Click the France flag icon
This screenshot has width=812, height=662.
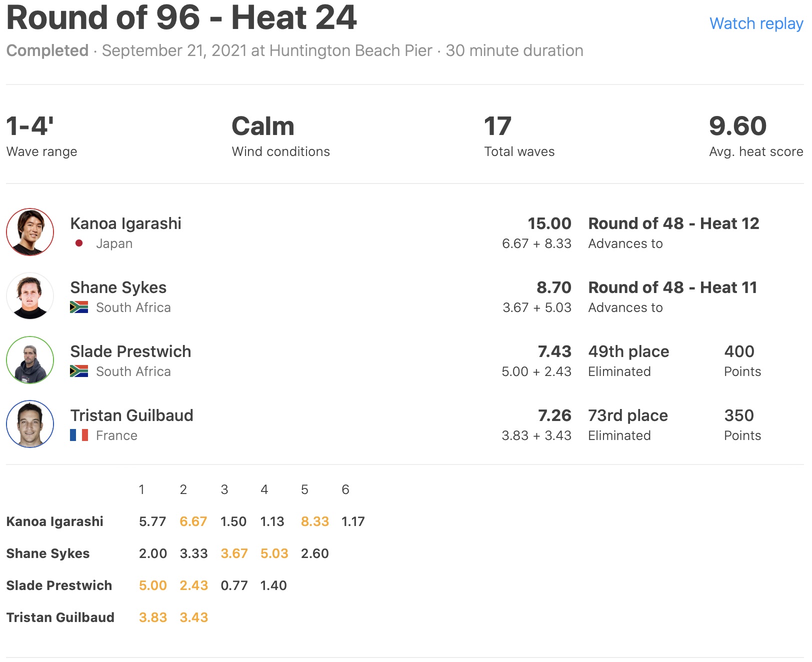tap(79, 435)
